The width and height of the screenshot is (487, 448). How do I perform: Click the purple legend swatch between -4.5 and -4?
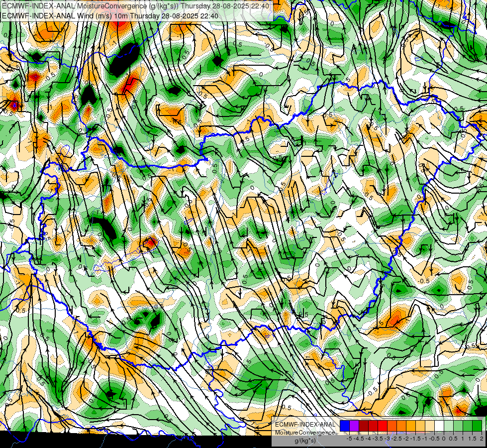coord(354,426)
